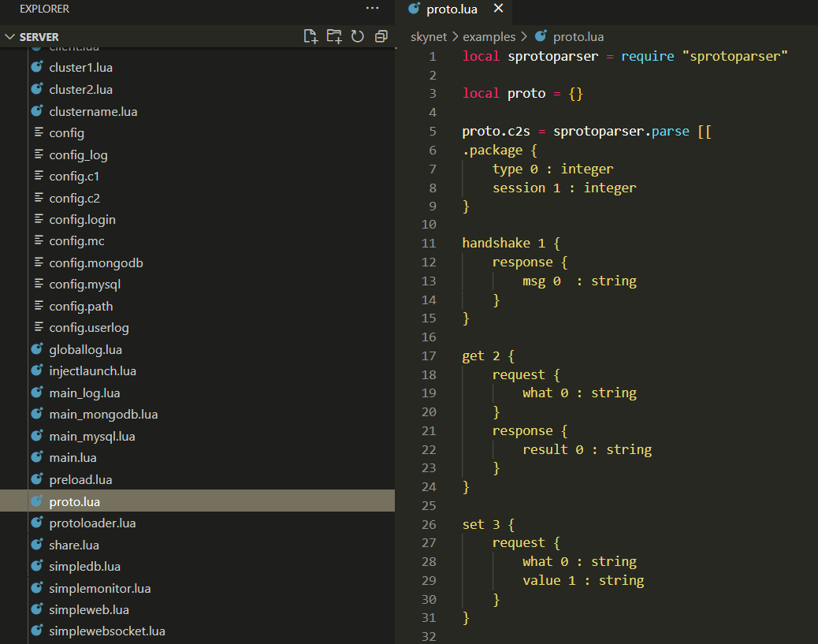Open Explorer's more actions ellipsis menu

(x=372, y=9)
